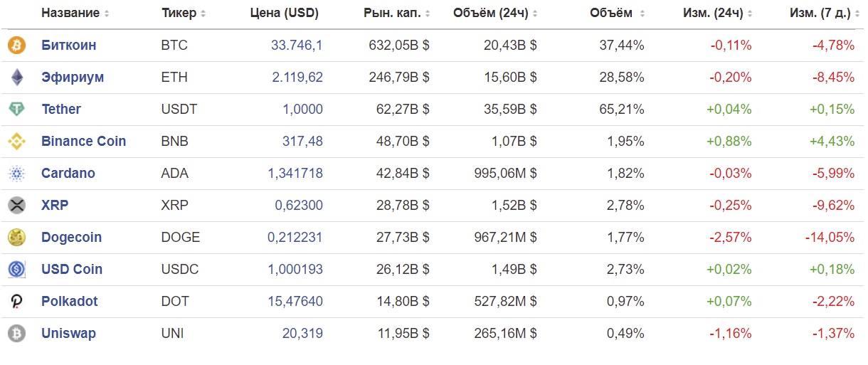Open the XRP name link

pos(55,206)
